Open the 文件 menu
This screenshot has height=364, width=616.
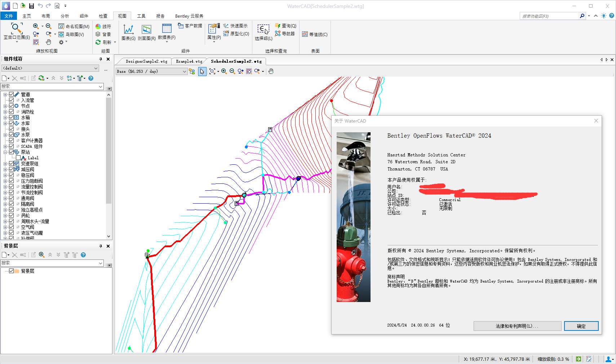[x=9, y=16]
